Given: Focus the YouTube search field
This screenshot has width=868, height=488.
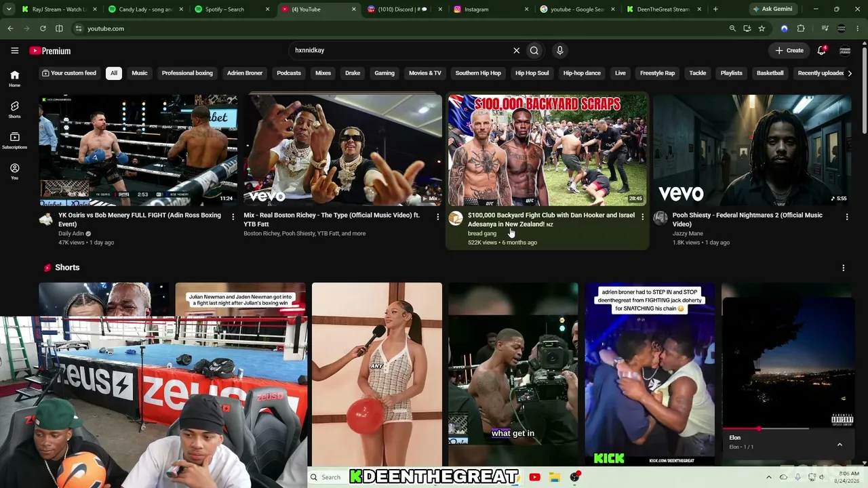Looking at the screenshot, I should point(400,50).
